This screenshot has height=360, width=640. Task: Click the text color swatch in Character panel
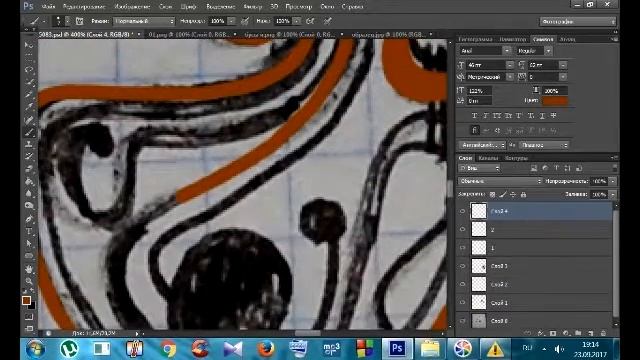(555, 101)
